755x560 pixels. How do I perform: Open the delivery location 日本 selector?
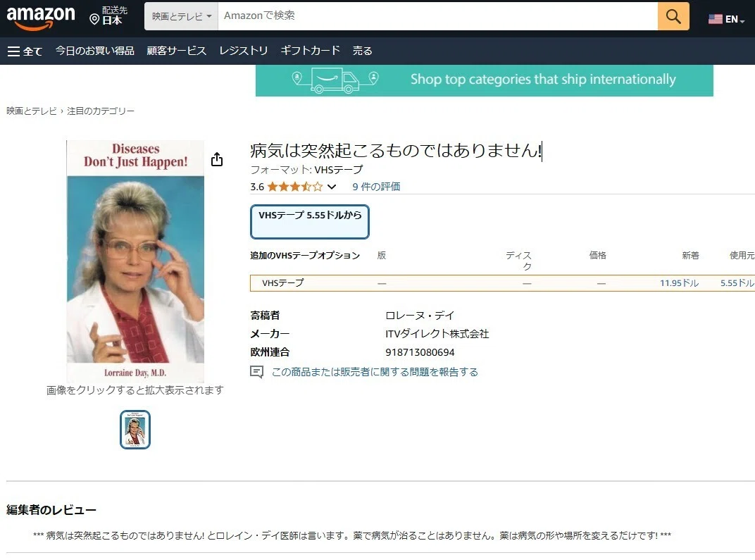pyautogui.click(x=109, y=16)
